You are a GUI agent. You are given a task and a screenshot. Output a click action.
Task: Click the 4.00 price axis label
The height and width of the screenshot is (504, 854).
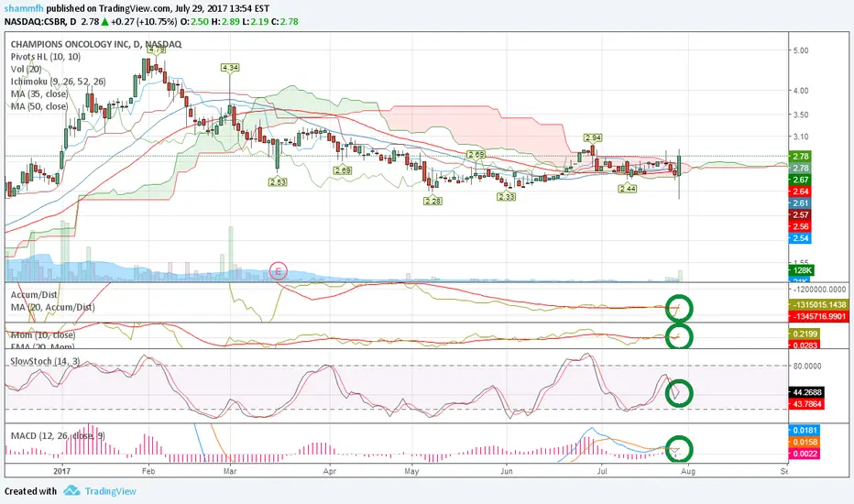[801, 91]
